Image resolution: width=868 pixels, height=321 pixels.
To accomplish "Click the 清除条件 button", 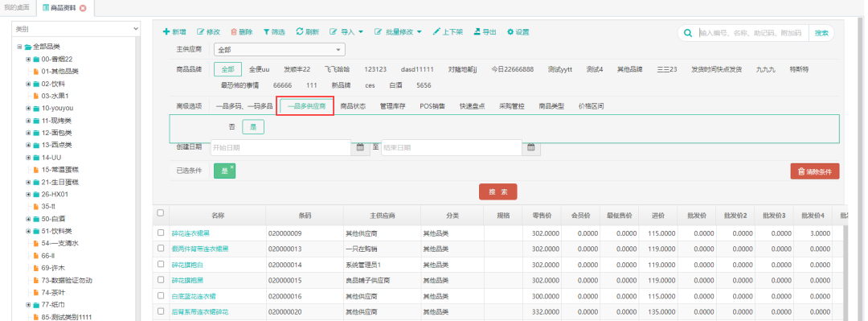I will click(815, 172).
